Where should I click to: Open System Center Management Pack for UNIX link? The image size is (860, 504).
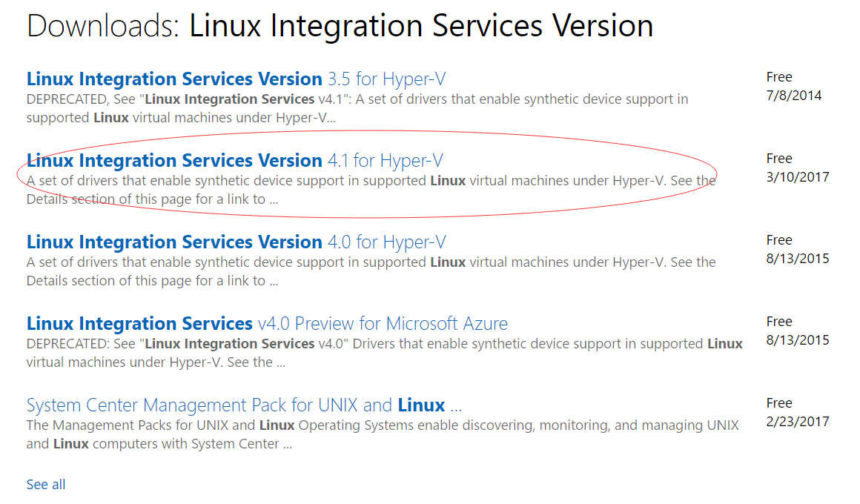tap(244, 405)
